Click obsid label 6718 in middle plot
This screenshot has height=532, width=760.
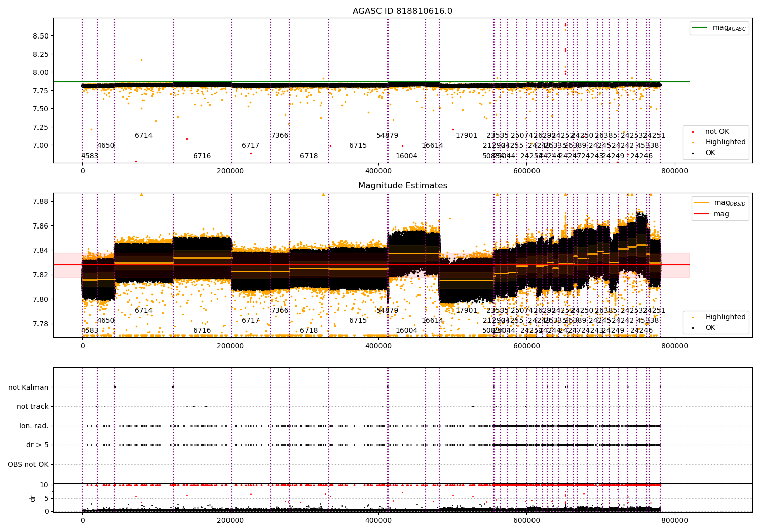309,331
